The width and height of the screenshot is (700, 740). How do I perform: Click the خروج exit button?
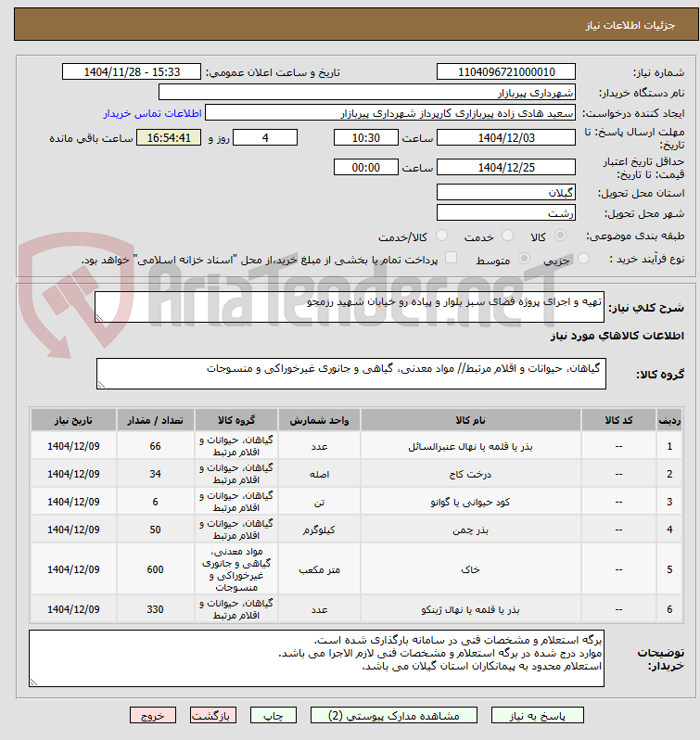pyautogui.click(x=153, y=716)
